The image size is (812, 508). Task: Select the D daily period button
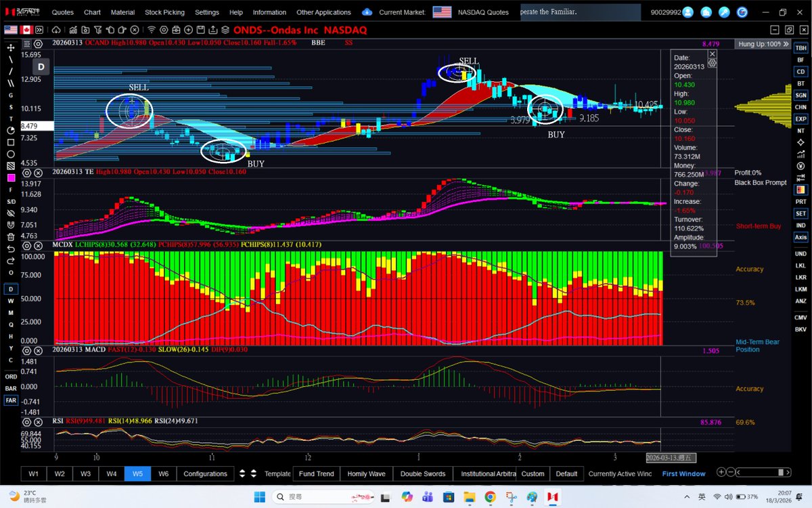tap(11, 289)
